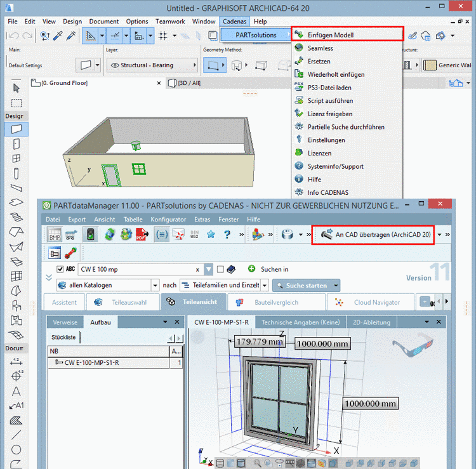
Task: Select the Beam tool in Design toolbox
Action: coord(17,188)
